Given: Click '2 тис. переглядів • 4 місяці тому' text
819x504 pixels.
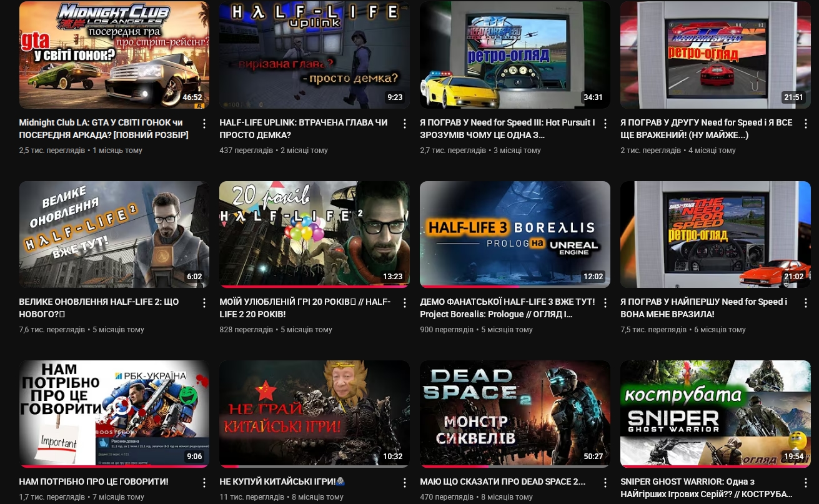Looking at the screenshot, I should pos(678,151).
